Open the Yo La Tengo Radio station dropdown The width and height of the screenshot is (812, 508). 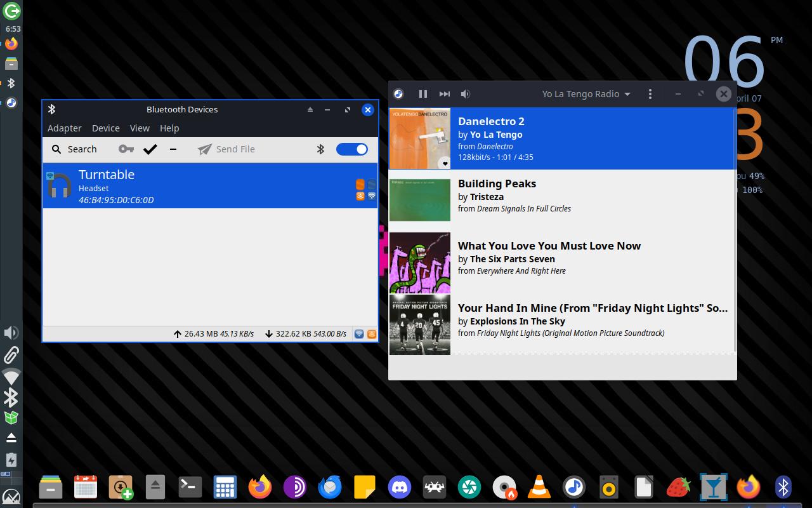coord(586,94)
